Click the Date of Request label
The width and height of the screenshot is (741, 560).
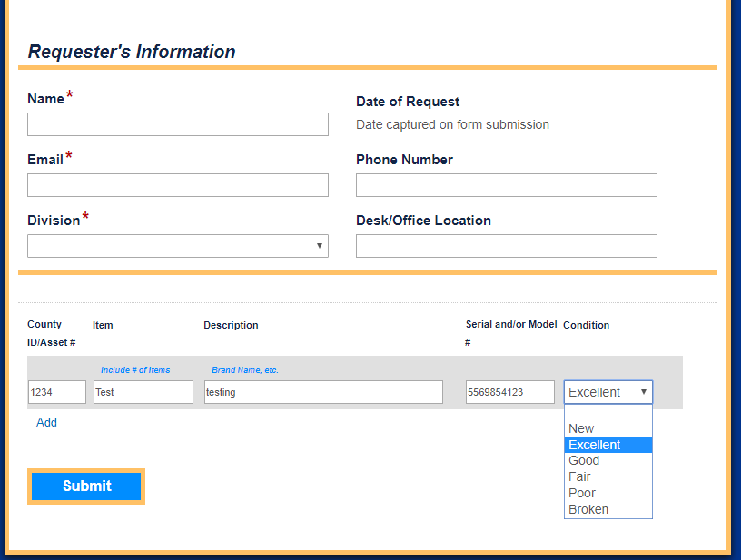coord(408,102)
